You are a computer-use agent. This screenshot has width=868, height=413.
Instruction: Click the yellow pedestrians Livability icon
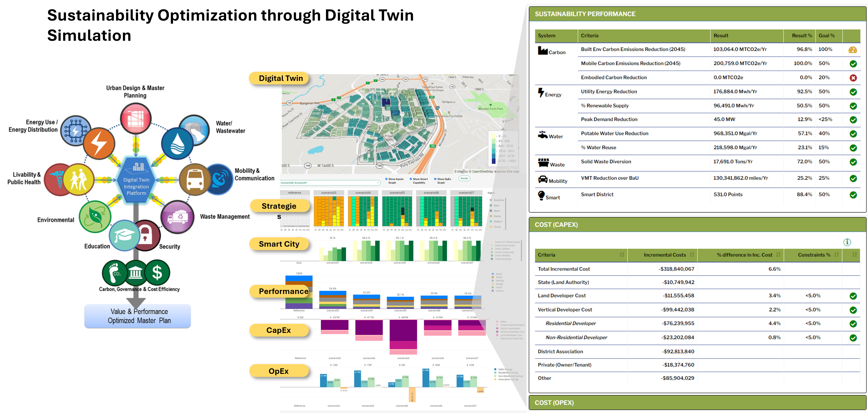point(79,180)
